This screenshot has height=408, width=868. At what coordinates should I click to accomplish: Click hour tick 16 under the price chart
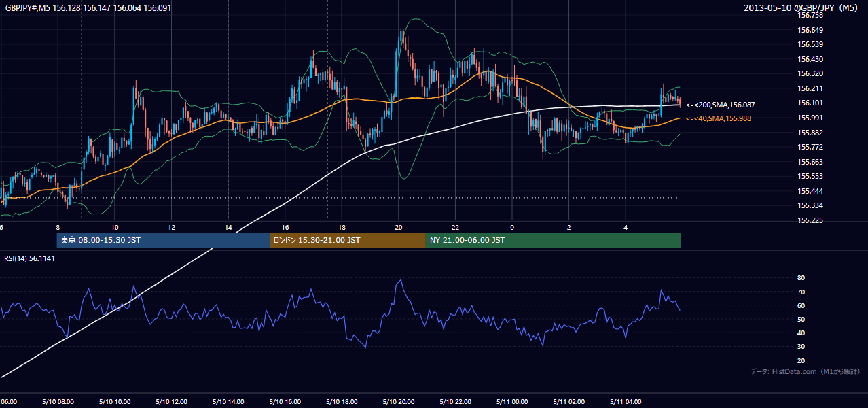pos(285,228)
